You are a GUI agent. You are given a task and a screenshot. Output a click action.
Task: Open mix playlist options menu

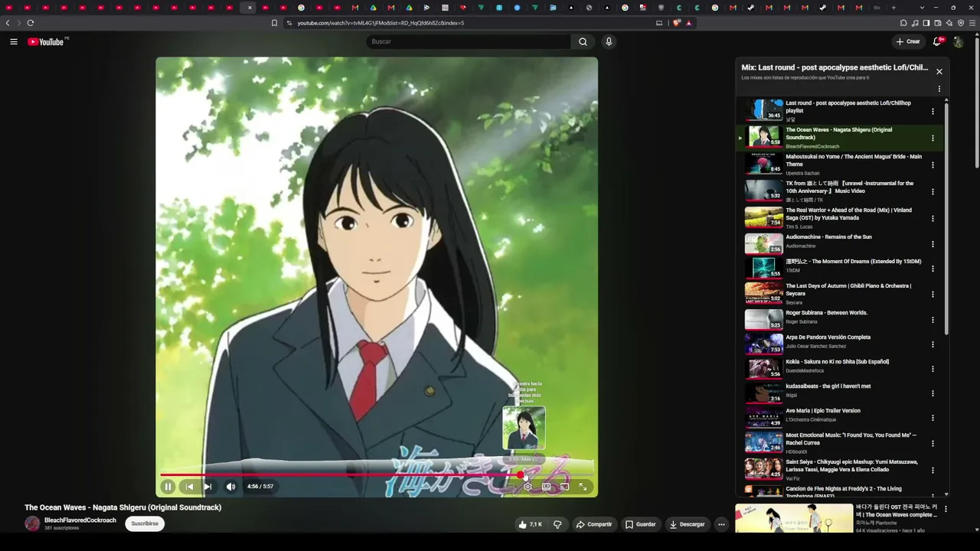(x=939, y=89)
